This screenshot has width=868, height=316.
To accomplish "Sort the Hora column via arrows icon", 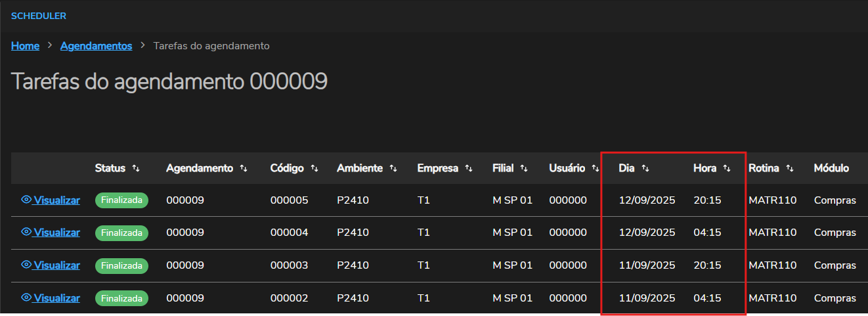I will pos(727,168).
